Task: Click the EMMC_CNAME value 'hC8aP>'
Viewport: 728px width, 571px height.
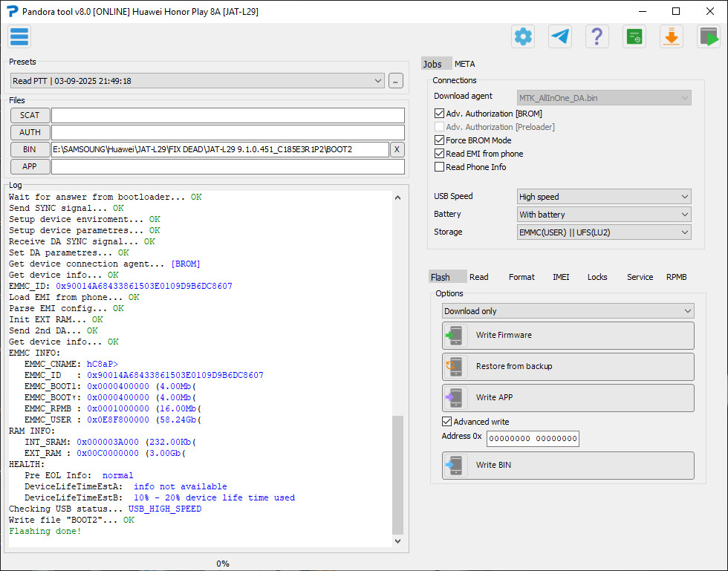Action: click(x=103, y=364)
